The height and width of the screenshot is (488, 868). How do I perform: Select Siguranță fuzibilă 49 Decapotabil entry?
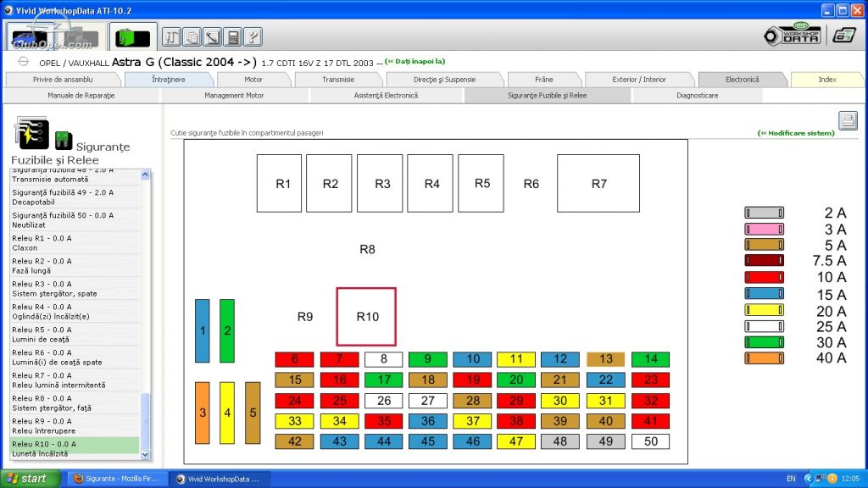75,197
